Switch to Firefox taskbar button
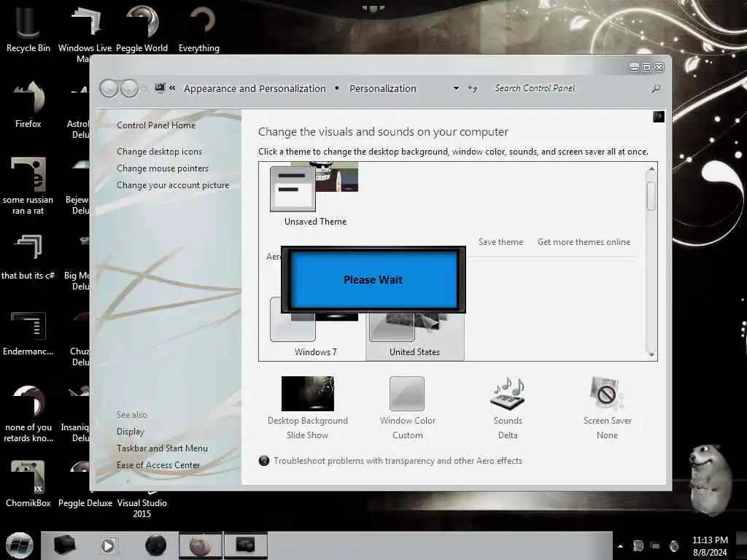 [201, 545]
